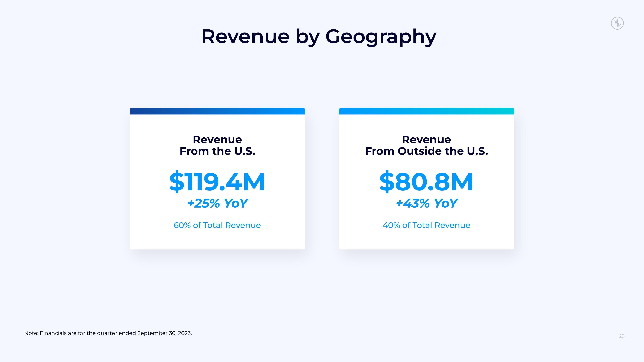Click 'Revenue From Outside the U.S.' heading
Viewport: 644px width, 362px height.
pyautogui.click(x=426, y=145)
